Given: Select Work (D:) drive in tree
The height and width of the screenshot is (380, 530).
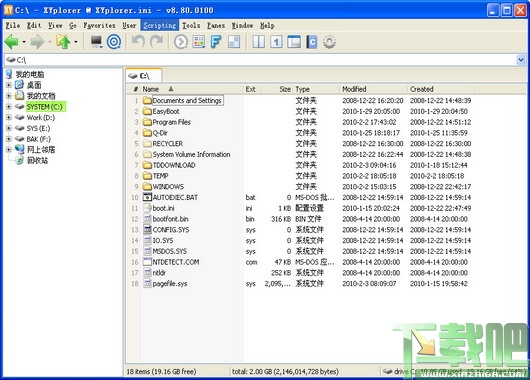Looking at the screenshot, I should [x=41, y=118].
